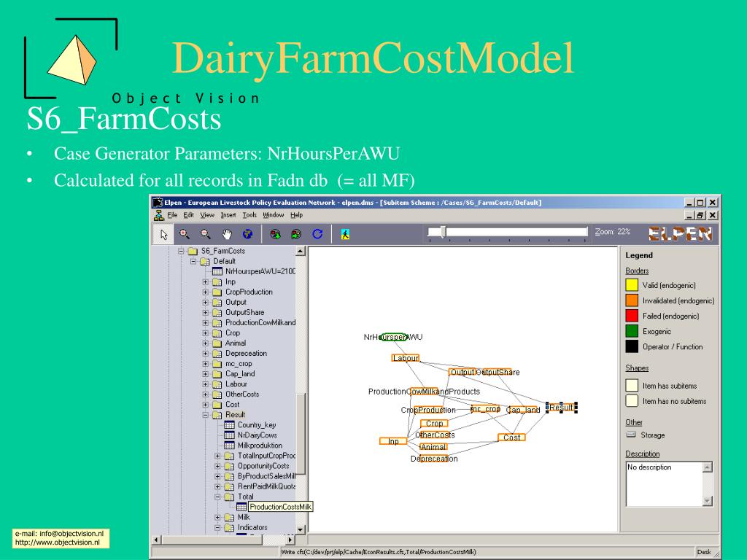This screenshot has height=560, width=747.
Task: Select the Result node in diagram
Action: [561, 408]
